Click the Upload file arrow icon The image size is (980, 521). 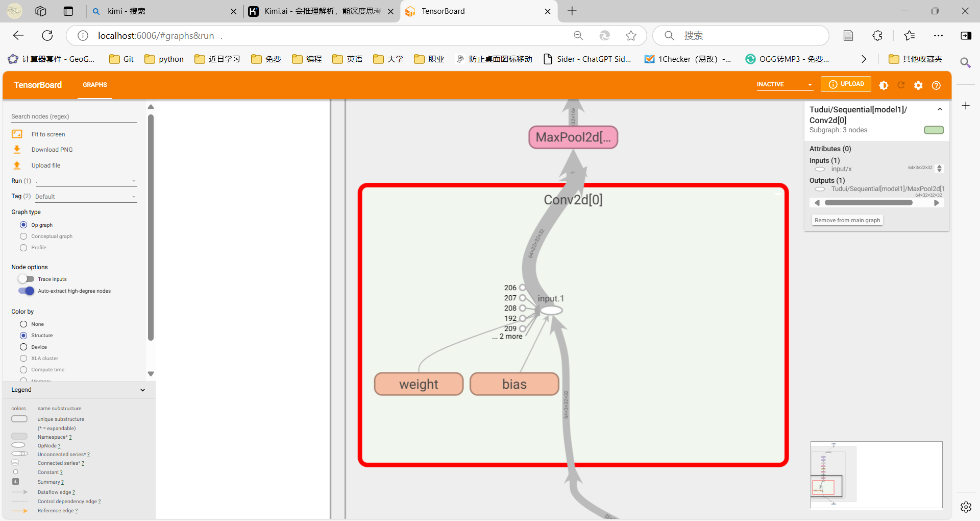pos(17,165)
